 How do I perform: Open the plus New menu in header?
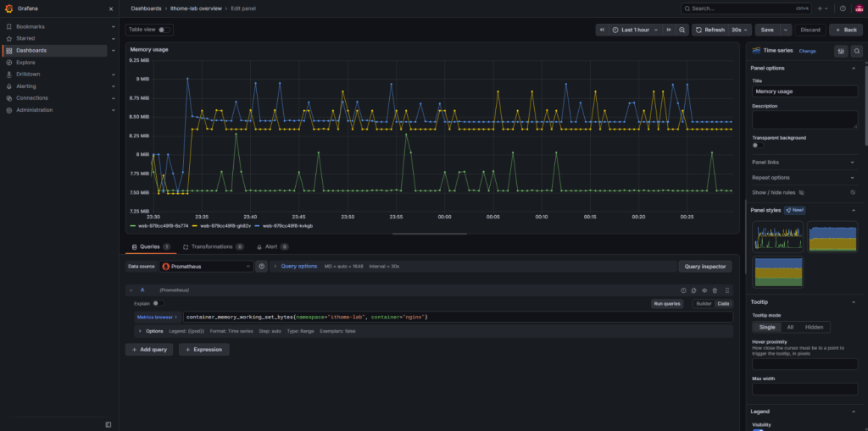[822, 8]
